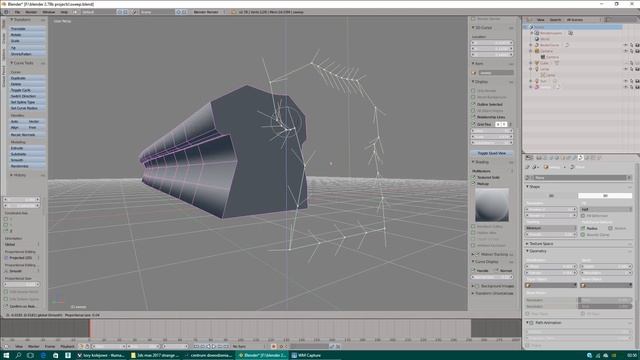Expand the History panel

point(19,175)
